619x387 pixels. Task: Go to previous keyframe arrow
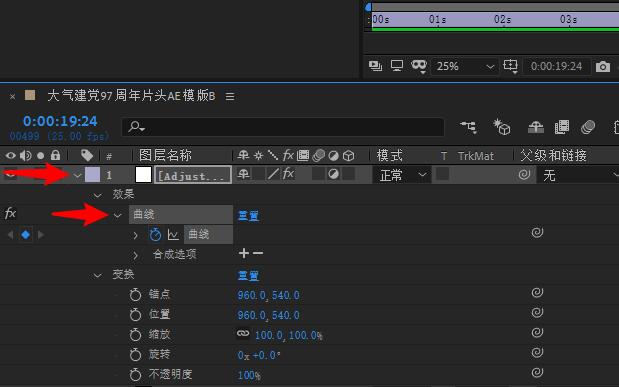click(11, 235)
